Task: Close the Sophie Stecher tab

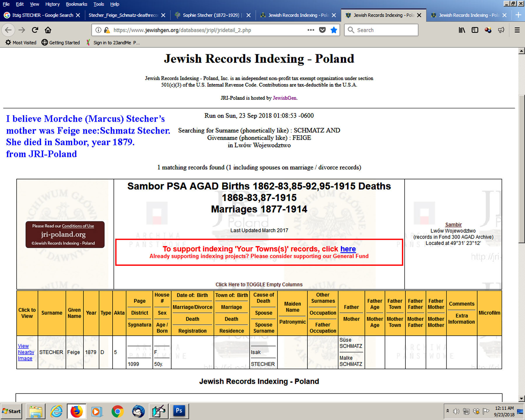Action: tap(249, 15)
